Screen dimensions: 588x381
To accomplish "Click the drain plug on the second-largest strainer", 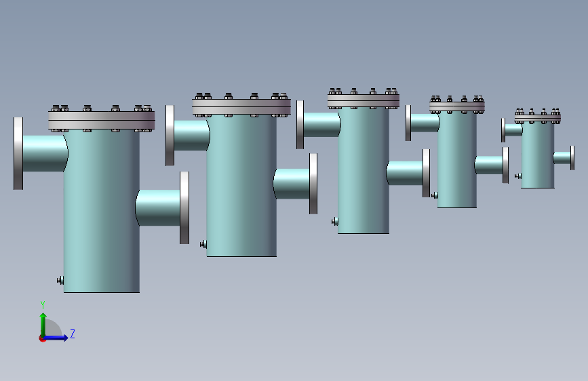I will tap(203, 245).
